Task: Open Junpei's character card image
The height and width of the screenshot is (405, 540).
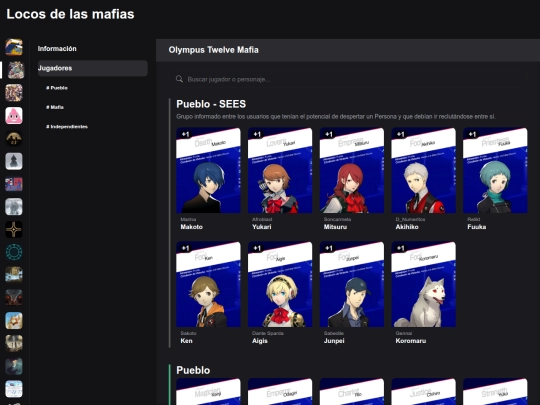Action: pyautogui.click(x=352, y=284)
